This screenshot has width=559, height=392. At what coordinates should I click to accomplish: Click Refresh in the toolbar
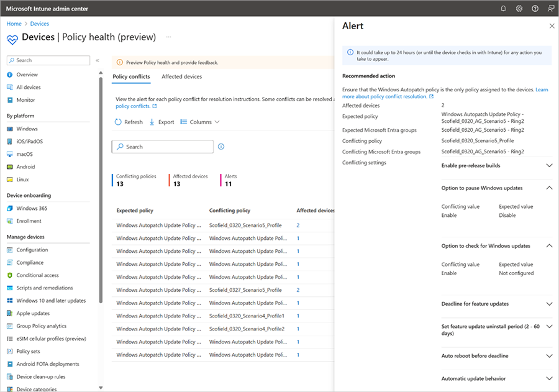pyautogui.click(x=129, y=122)
